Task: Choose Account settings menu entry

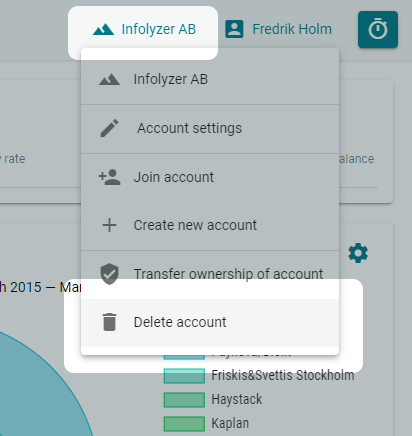Action: click(x=210, y=129)
